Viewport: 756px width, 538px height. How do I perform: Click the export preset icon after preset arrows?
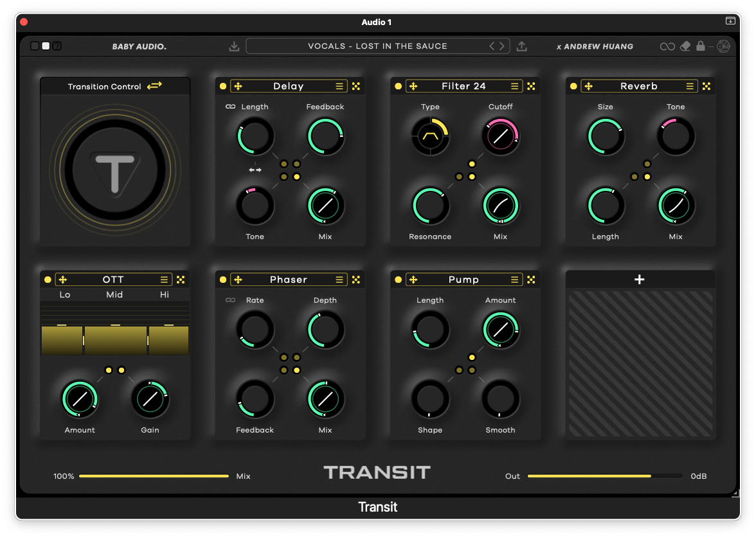[522, 46]
